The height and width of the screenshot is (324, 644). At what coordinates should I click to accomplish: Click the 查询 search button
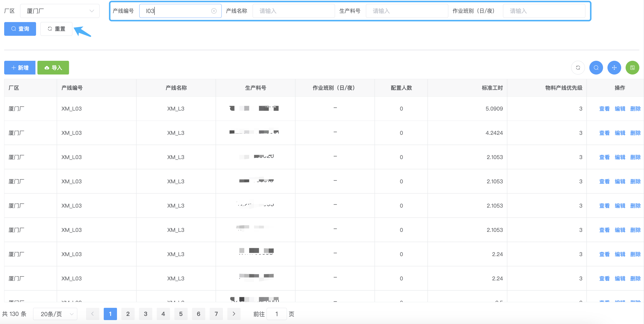(x=20, y=29)
